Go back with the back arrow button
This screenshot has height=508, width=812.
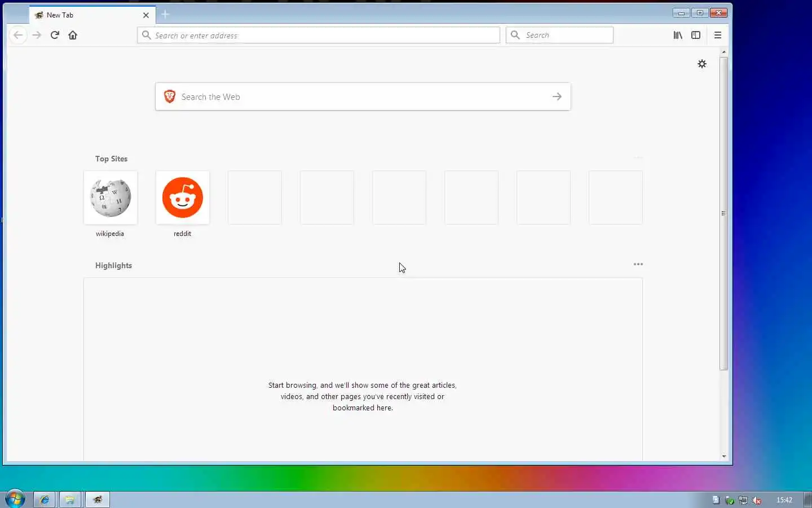tap(18, 35)
